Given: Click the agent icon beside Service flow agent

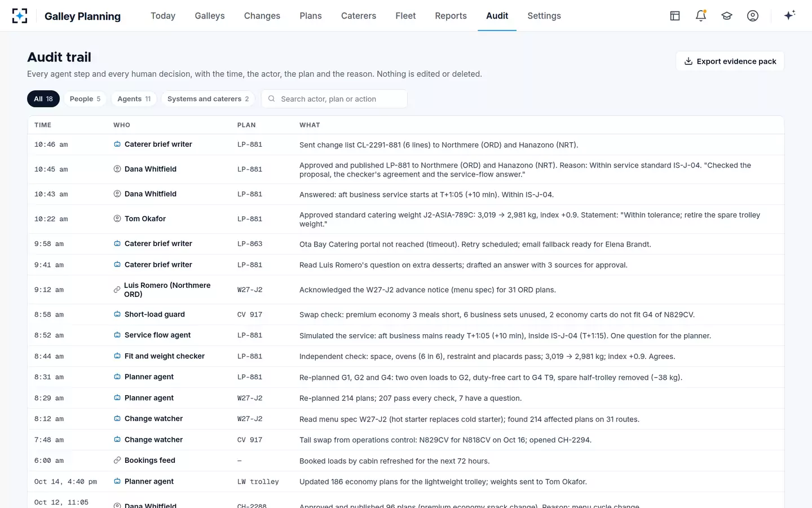Looking at the screenshot, I should point(117,335).
